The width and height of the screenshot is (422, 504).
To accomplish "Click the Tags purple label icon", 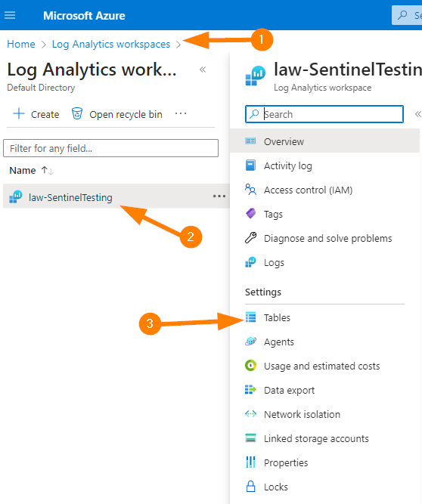I will click(250, 213).
